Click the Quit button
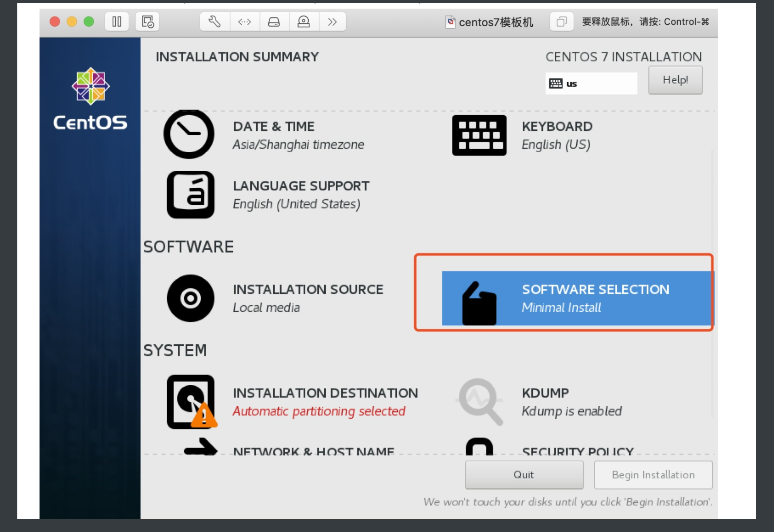Image resolution: width=774 pixels, height=532 pixels. (x=523, y=475)
